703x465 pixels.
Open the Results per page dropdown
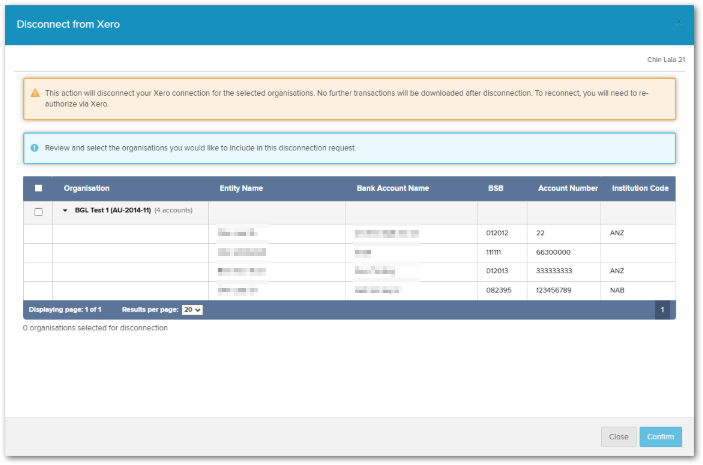click(192, 310)
